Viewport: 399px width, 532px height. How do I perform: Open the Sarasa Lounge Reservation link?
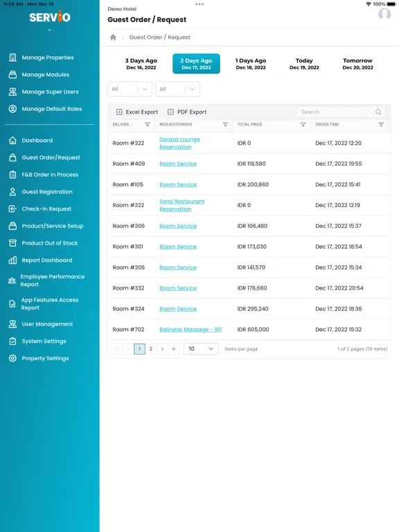179,143
